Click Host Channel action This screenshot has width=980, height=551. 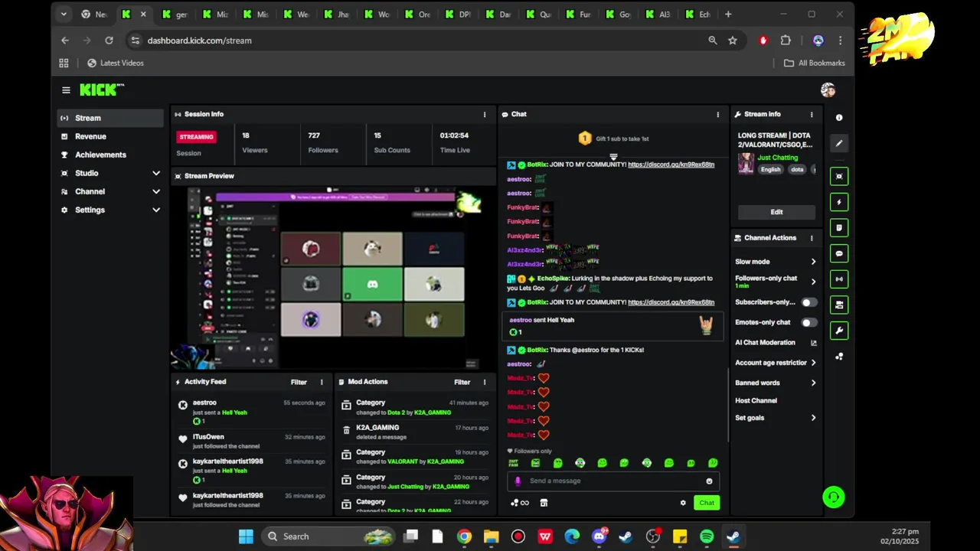756,400
